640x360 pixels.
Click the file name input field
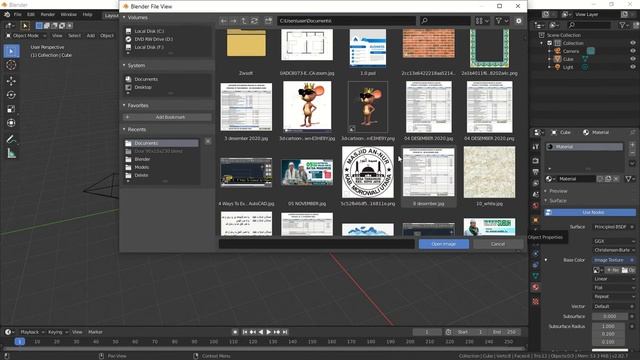pyautogui.click(x=317, y=244)
